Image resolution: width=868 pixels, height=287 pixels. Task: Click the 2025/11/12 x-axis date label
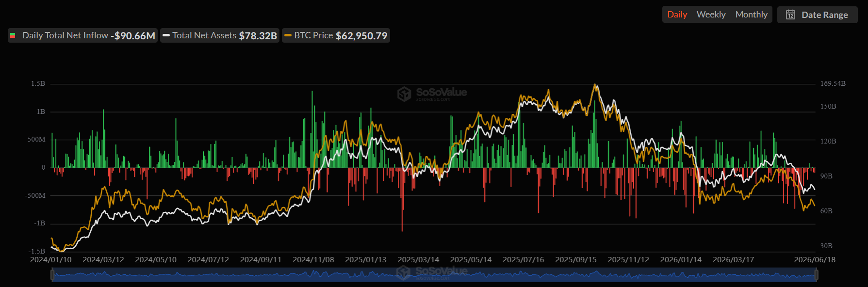[628, 260]
